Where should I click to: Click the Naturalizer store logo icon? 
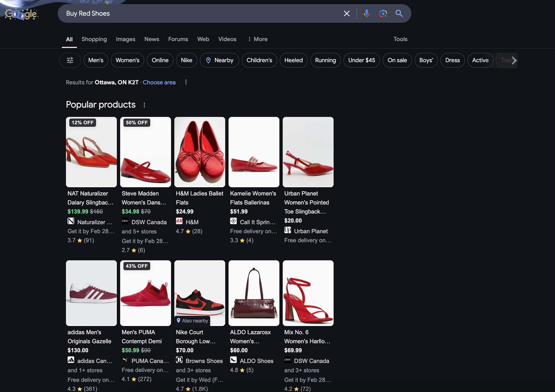71,221
